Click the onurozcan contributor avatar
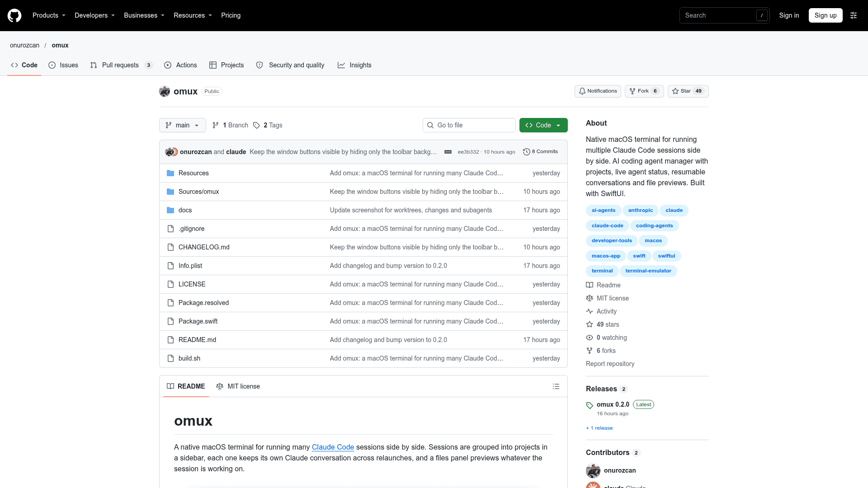The image size is (868, 488). [x=593, y=470]
